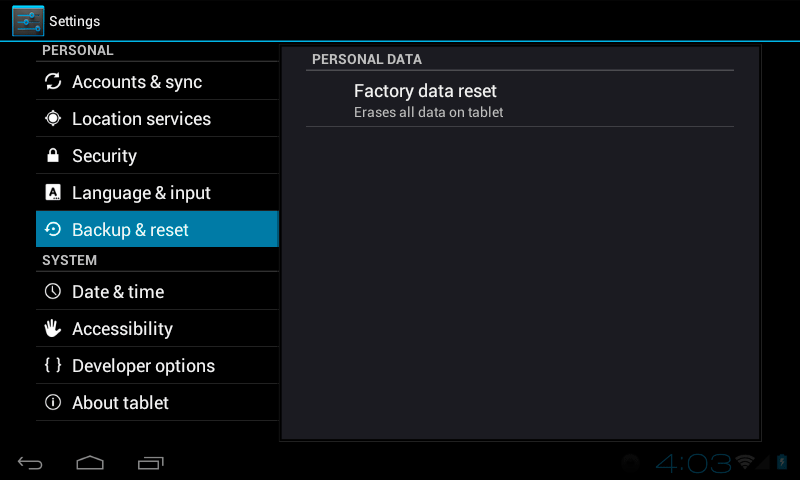Image resolution: width=800 pixels, height=480 pixels.
Task: Tap the Back arrow navigation button
Action: [x=31, y=462]
